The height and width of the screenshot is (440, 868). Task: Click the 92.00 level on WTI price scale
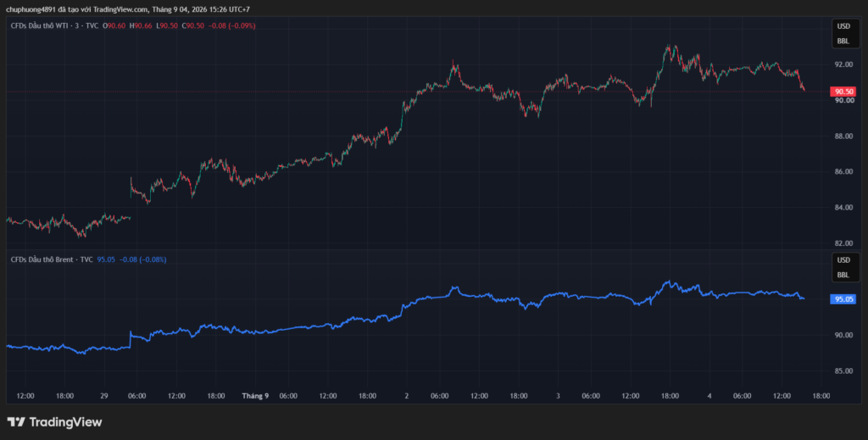pyautogui.click(x=843, y=64)
